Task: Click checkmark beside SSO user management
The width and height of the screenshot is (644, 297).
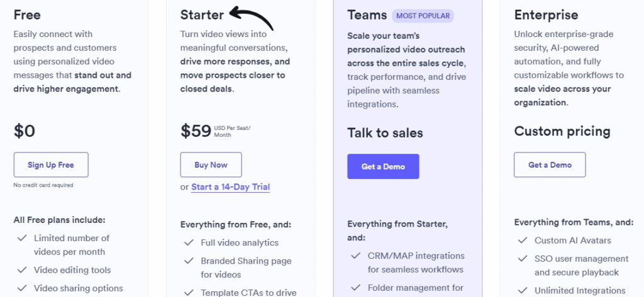Action: [523, 258]
